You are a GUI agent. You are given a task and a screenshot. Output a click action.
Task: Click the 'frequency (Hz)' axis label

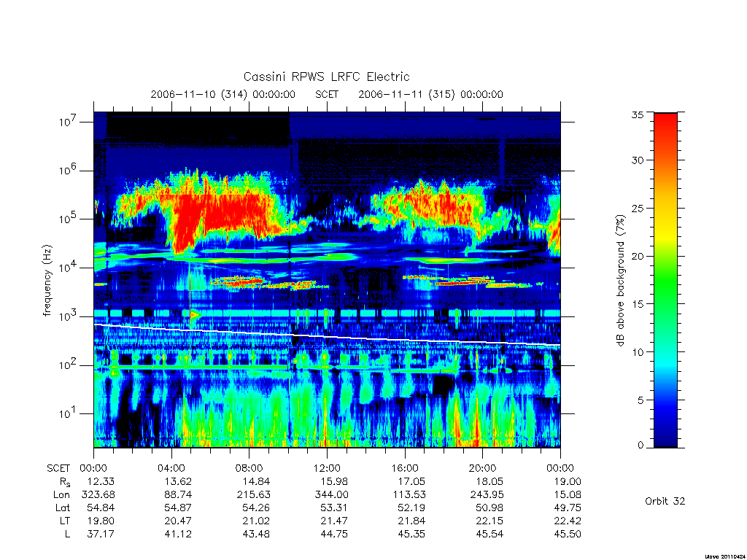(x=47, y=281)
